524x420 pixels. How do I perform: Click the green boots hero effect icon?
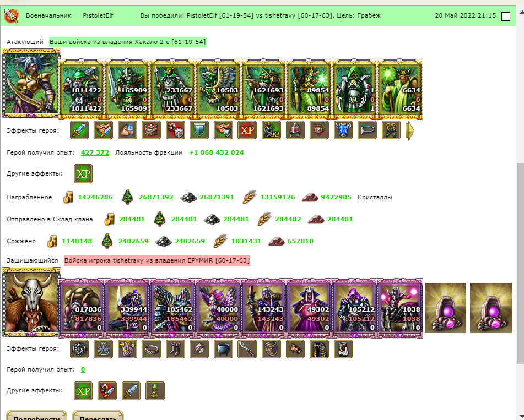pyautogui.click(x=391, y=130)
